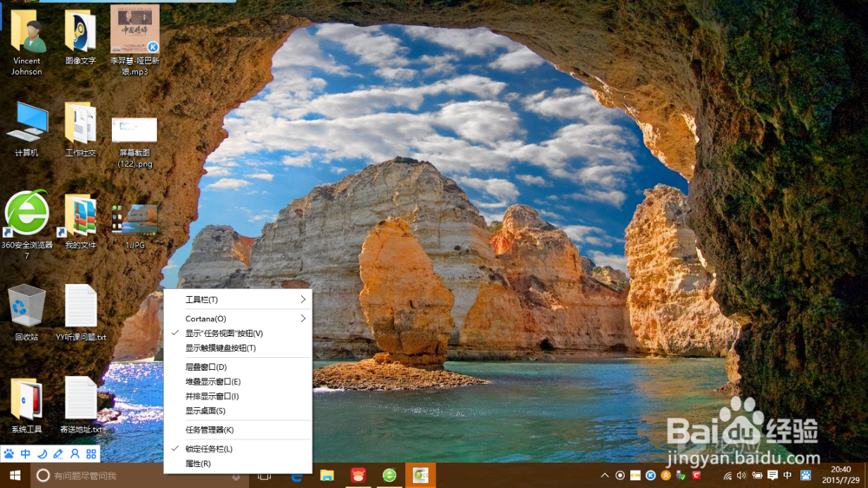The height and width of the screenshot is (488, 868).
Task: Switch the 中 language mode on IME bar
Action: pyautogui.click(x=25, y=454)
